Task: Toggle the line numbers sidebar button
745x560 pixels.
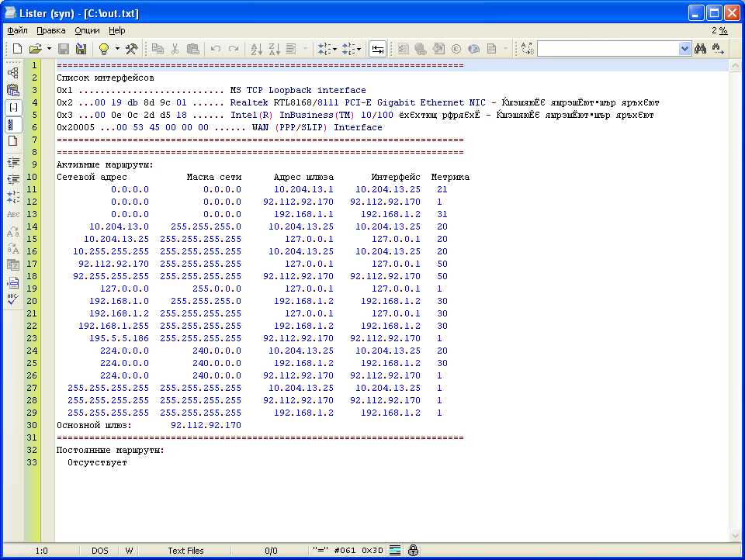Action: point(13,125)
